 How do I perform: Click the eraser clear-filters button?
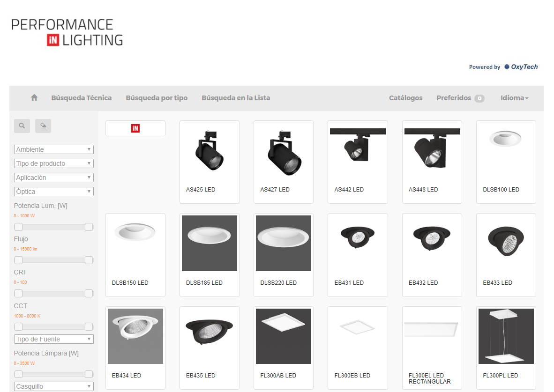(43, 126)
